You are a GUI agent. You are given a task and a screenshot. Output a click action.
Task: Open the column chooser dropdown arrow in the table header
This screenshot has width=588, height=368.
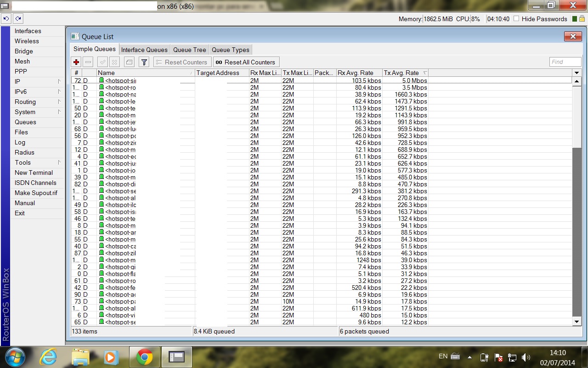click(577, 73)
